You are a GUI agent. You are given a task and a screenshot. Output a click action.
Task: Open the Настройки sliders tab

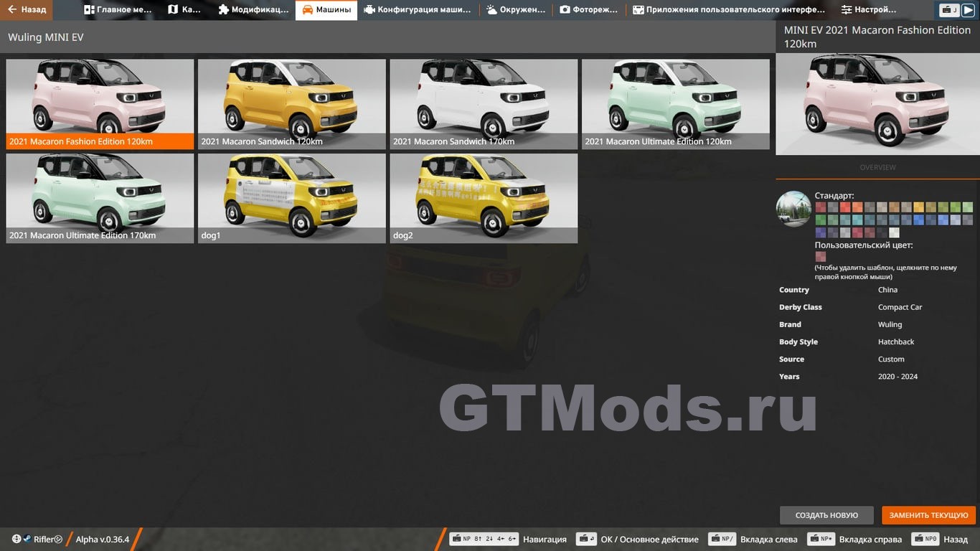pos(869,10)
